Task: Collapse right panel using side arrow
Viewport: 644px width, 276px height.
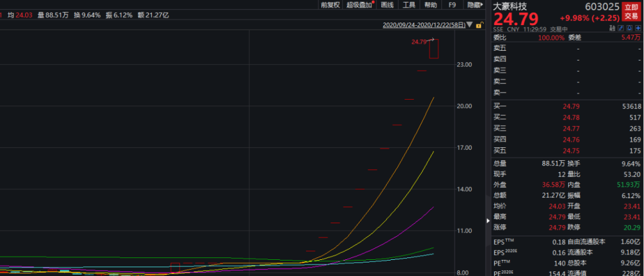Action: (x=488, y=220)
